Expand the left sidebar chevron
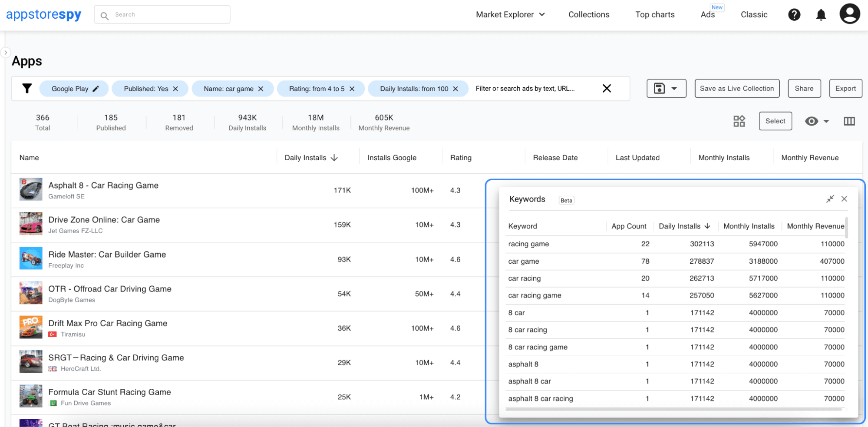 click(5, 53)
